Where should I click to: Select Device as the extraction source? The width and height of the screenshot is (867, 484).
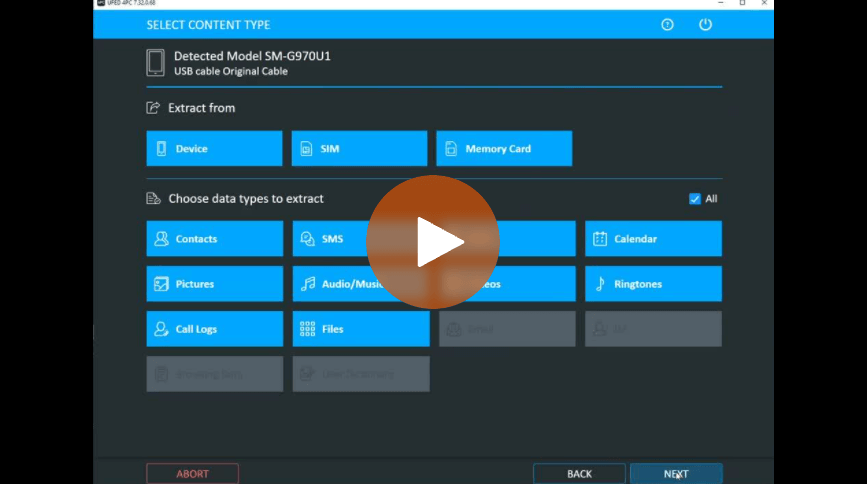[214, 149]
